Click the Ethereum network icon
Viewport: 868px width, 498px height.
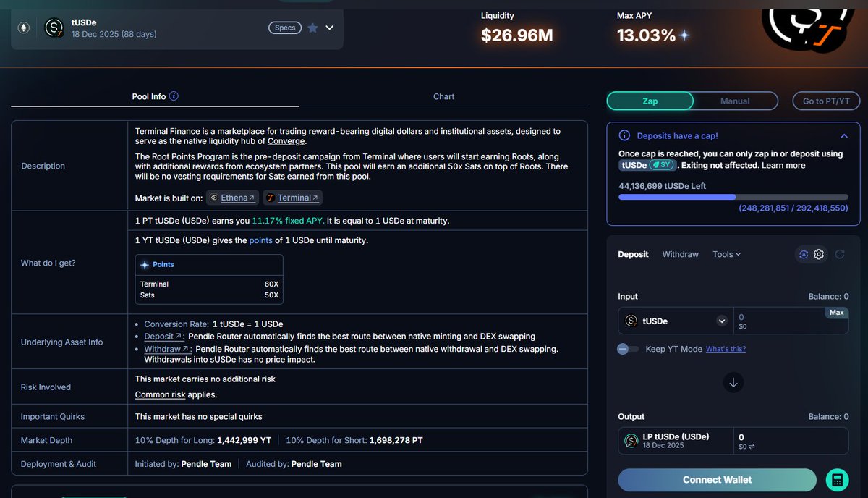(x=25, y=28)
